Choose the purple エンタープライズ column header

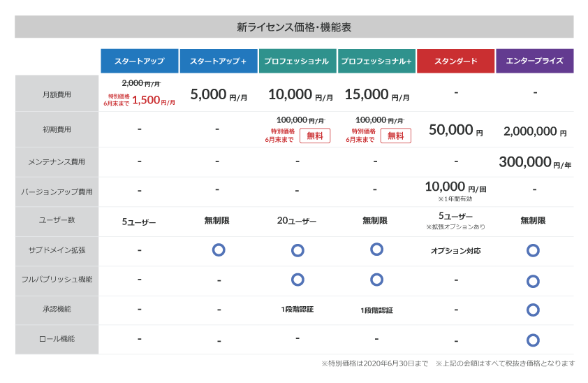pos(534,61)
